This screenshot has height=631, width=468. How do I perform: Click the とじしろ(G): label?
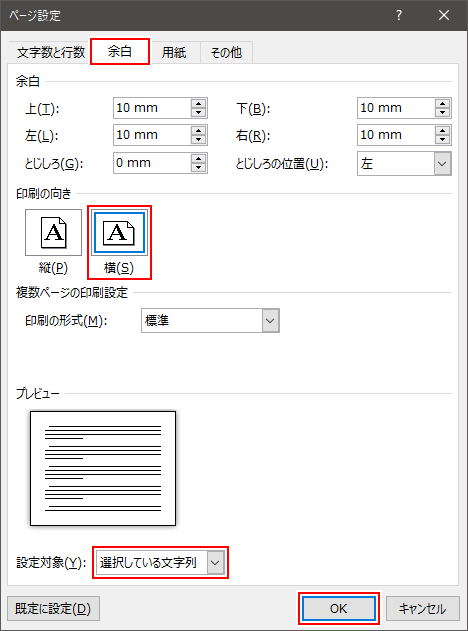54,164
